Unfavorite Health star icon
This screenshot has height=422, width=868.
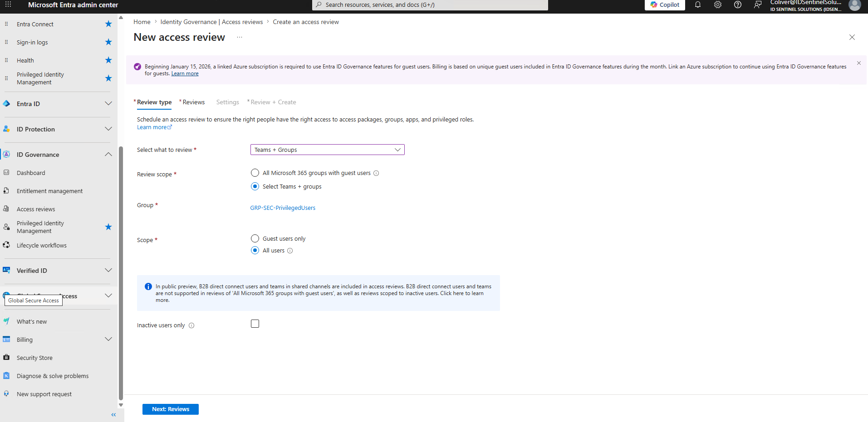108,60
